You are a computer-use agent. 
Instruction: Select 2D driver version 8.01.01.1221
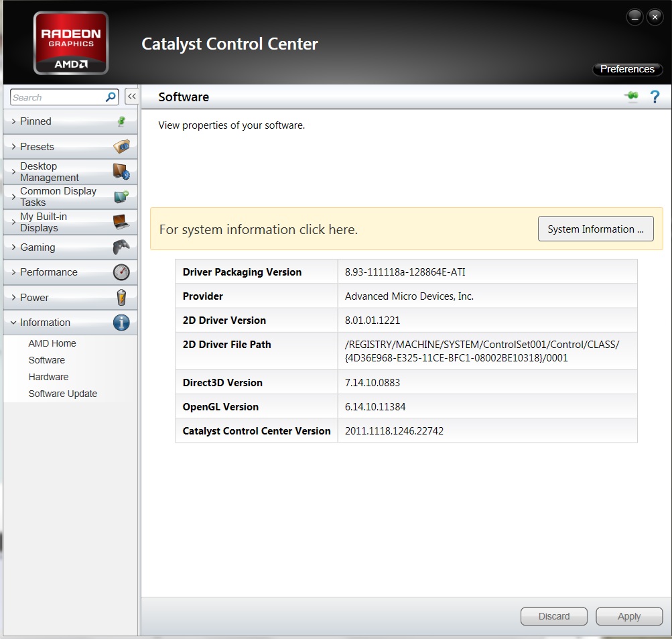tap(373, 321)
